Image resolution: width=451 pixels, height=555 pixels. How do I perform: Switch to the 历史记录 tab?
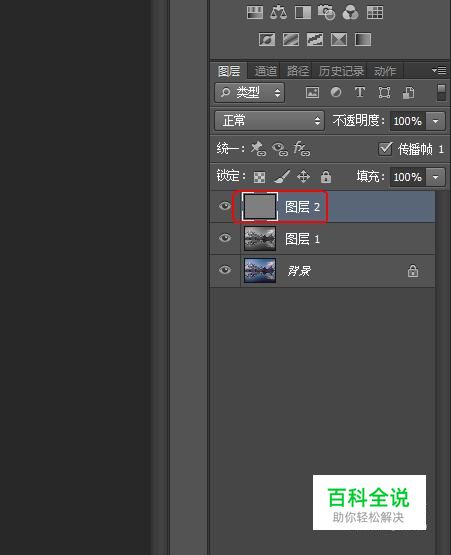tap(341, 71)
